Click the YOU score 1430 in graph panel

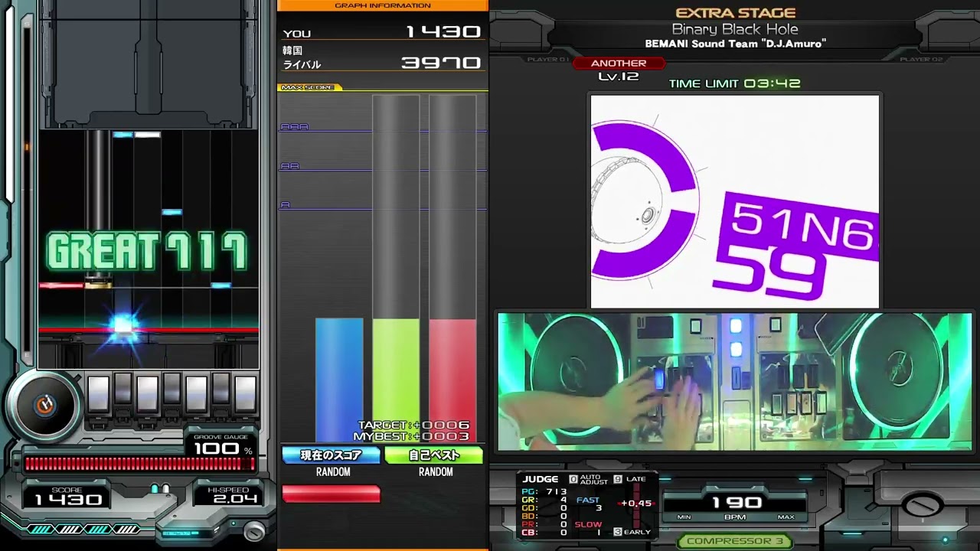coord(443,32)
